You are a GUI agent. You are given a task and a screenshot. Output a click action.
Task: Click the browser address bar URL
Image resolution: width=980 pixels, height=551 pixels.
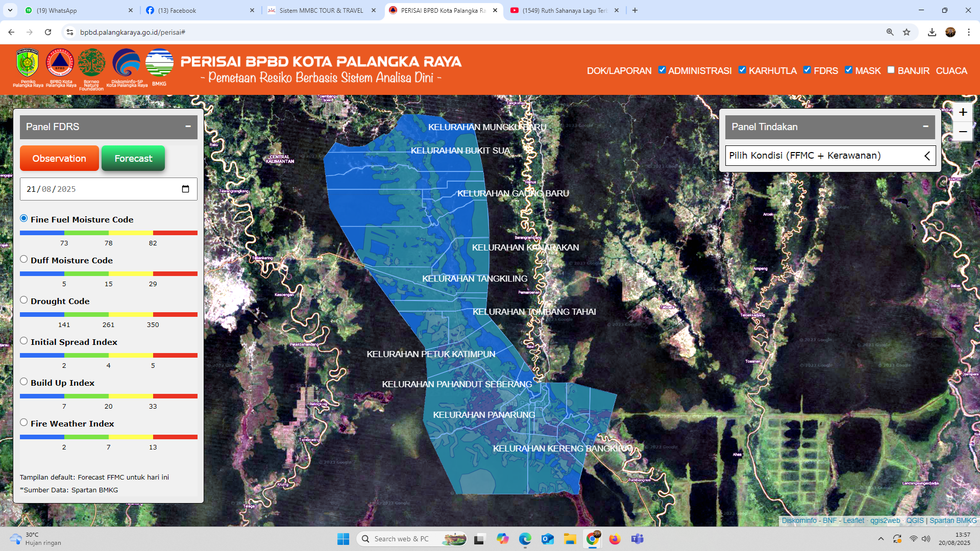point(133,32)
